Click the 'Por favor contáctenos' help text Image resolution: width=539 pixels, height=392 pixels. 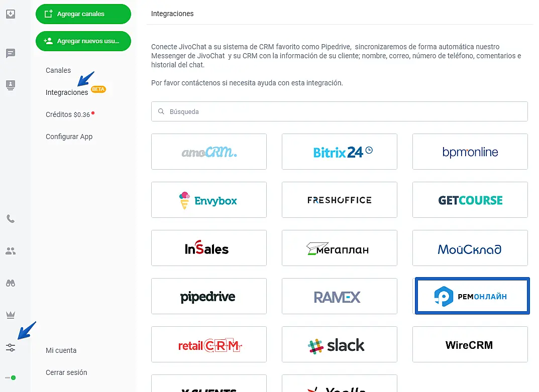point(247,83)
